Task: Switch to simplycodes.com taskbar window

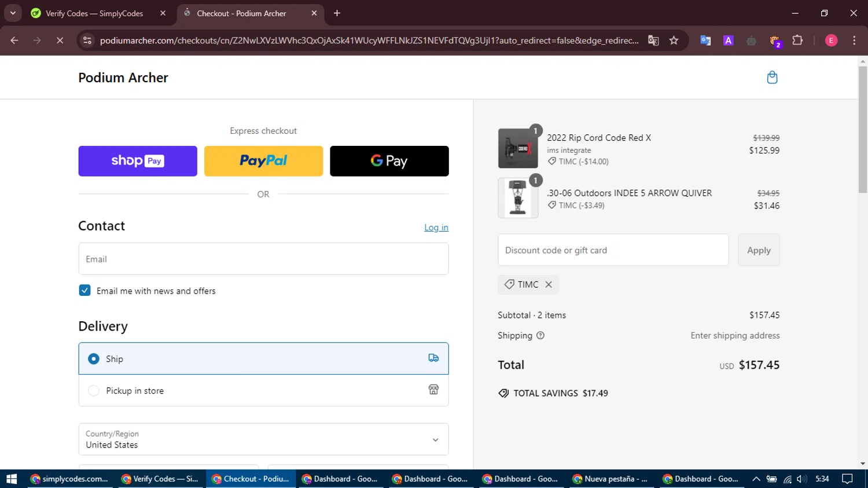Action: (69, 479)
